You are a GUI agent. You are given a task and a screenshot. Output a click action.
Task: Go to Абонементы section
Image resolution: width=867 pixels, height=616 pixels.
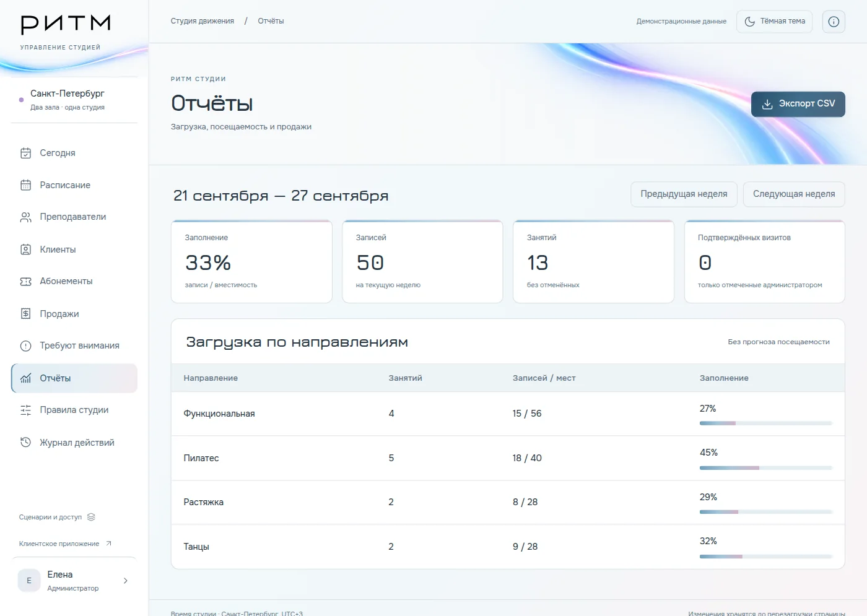74,281
